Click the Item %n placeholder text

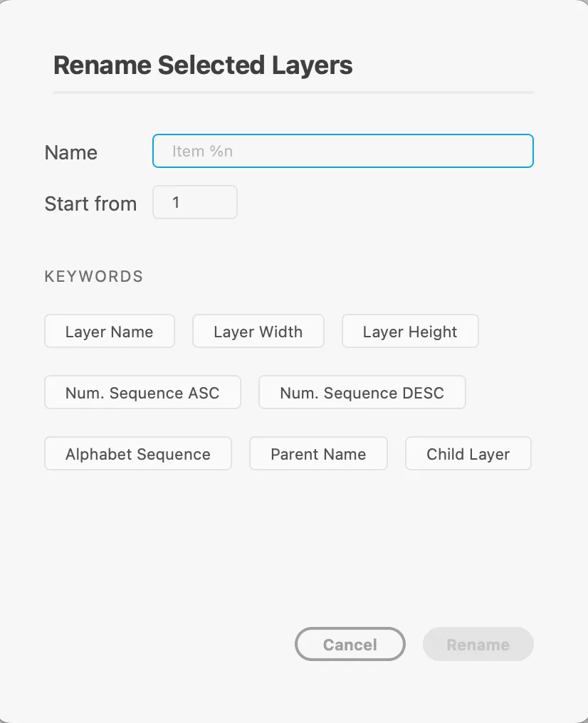coord(202,152)
